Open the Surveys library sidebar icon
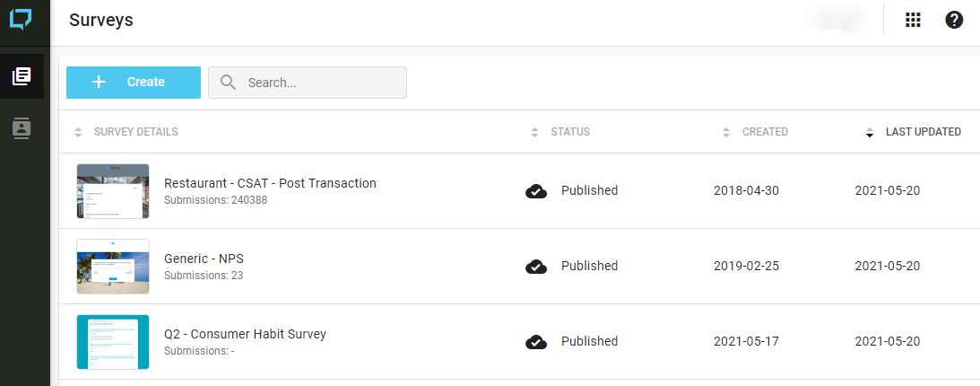Viewport: 980px width, 386px height. coord(22,76)
